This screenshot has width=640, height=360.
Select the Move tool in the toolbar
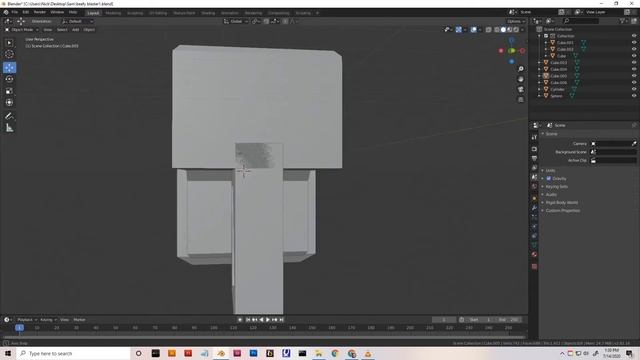pos(9,67)
